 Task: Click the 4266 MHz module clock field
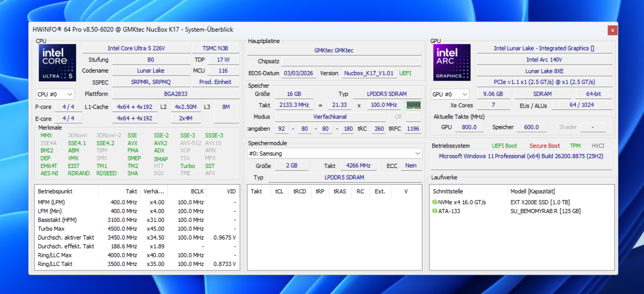358,165
